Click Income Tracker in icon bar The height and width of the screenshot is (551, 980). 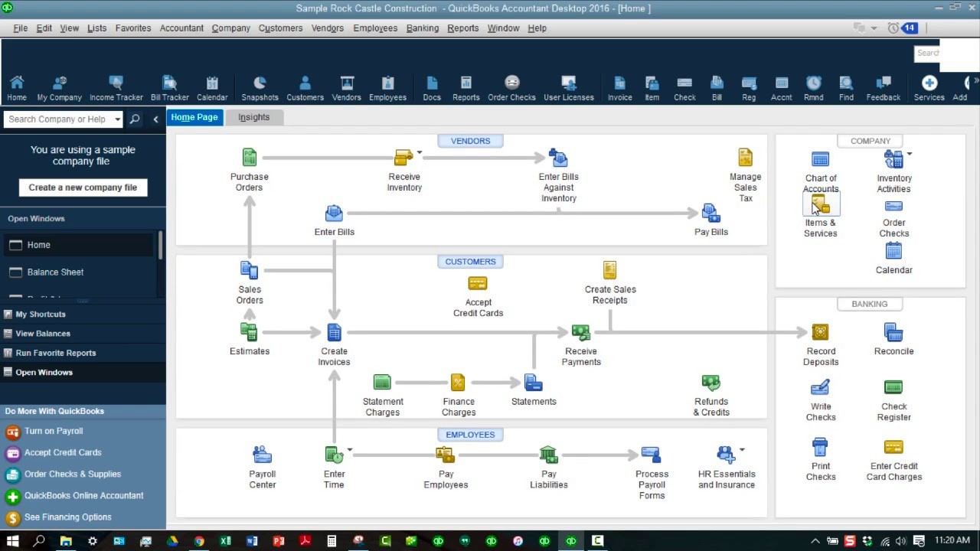click(116, 89)
